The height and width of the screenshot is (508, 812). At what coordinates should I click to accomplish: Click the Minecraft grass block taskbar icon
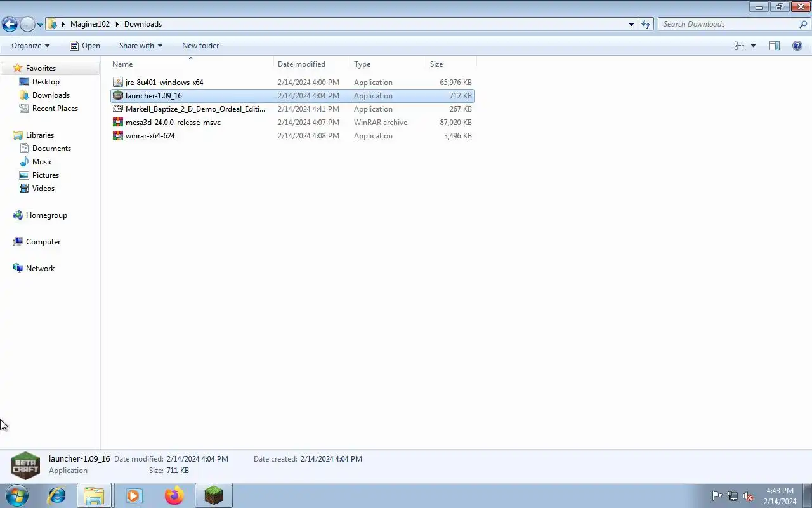214,495
